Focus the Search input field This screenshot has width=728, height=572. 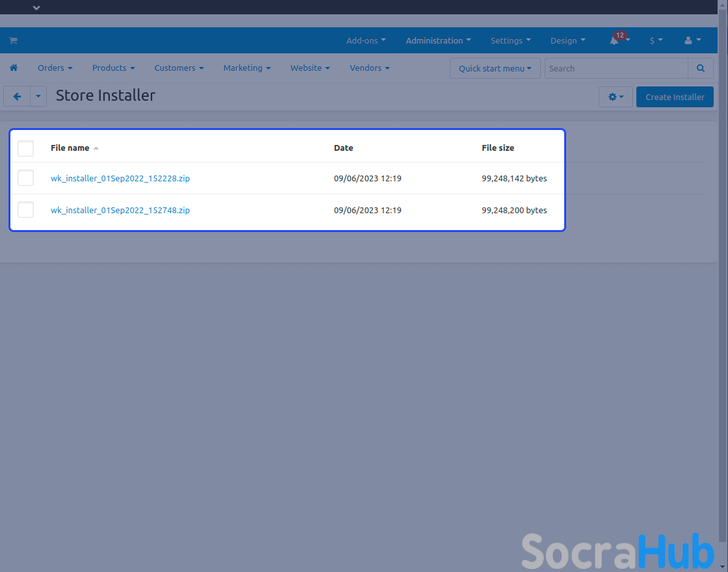(x=616, y=68)
